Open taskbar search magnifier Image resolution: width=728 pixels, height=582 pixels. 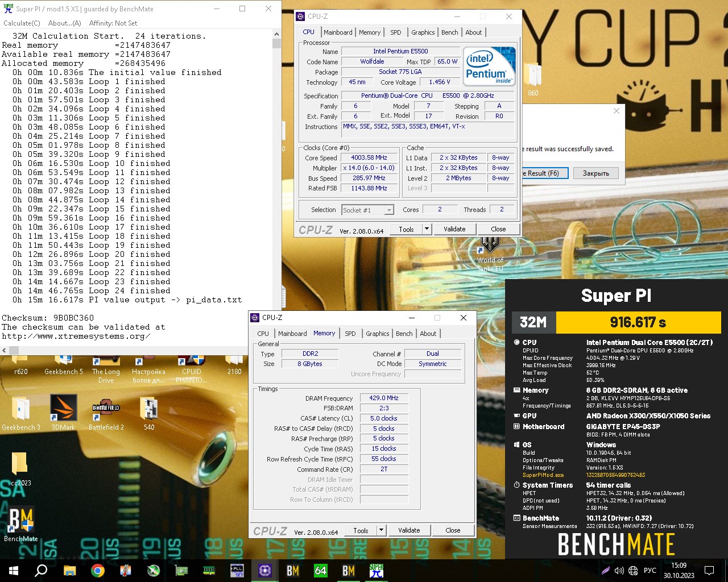(x=41, y=570)
